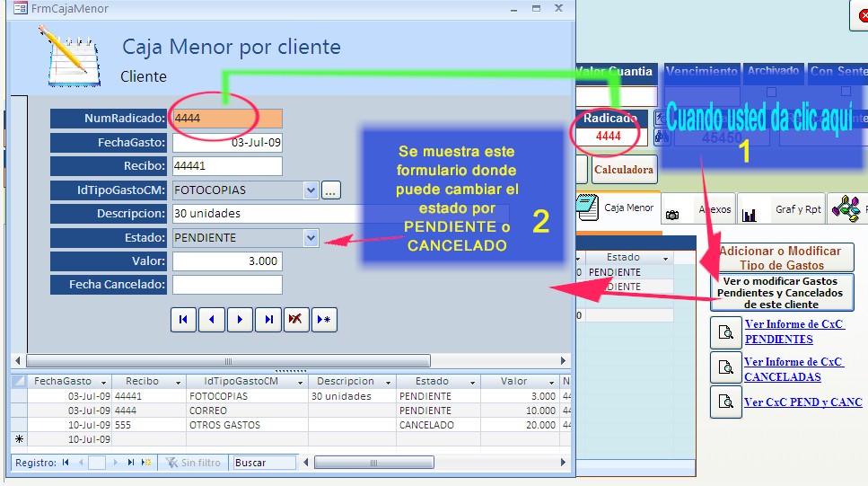Click preview icon beside CxC PENDIENTES
868x486 pixels.
pos(726,332)
